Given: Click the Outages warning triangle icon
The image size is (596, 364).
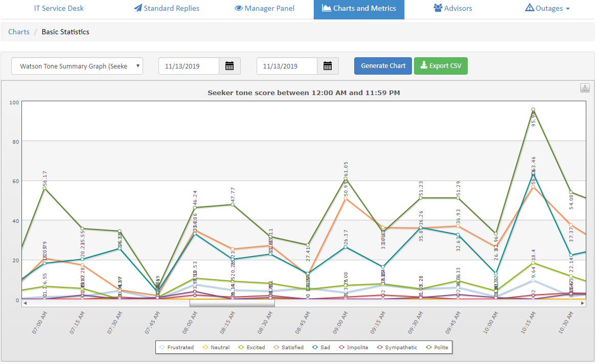Looking at the screenshot, I should [x=530, y=8].
